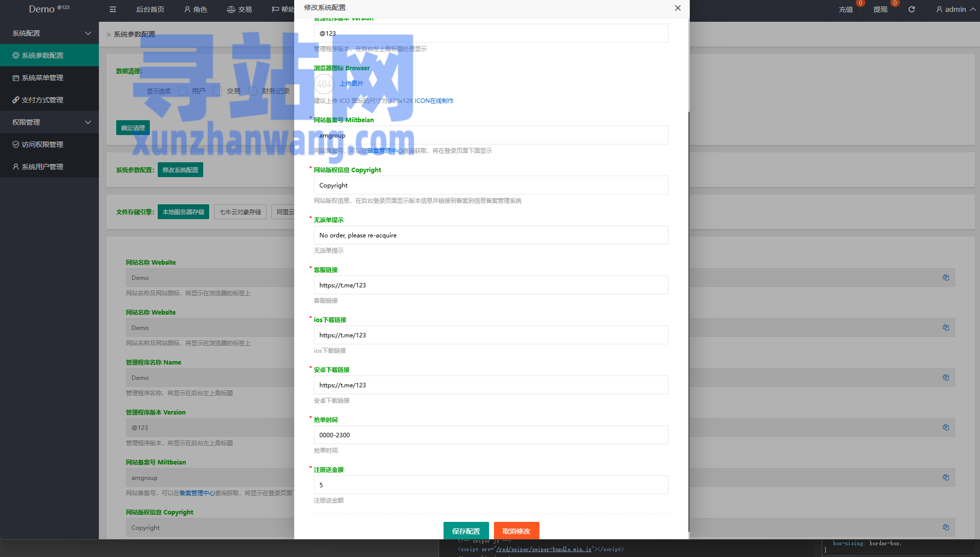Click into the 抢单时间 input field
980x557 pixels.
pos(490,435)
